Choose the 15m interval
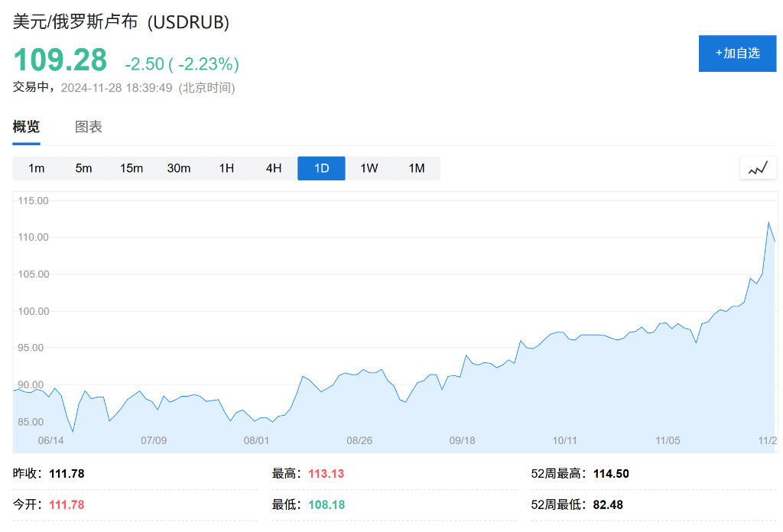Image resolution: width=783 pixels, height=532 pixels. pyautogui.click(x=132, y=168)
